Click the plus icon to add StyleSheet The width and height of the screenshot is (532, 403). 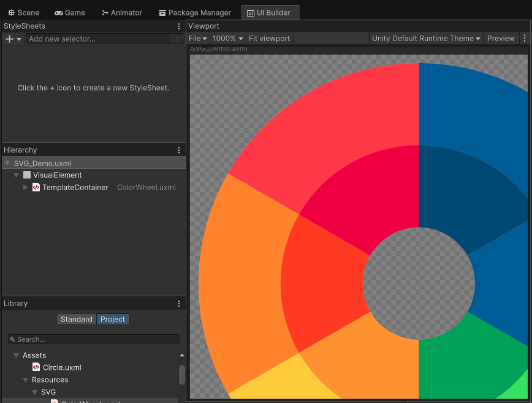tap(10, 39)
